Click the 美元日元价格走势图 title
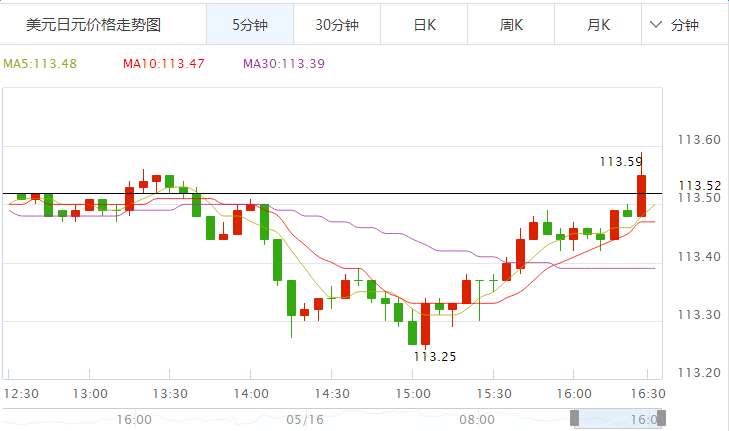Screen dimensions: 729x431 click(93, 25)
